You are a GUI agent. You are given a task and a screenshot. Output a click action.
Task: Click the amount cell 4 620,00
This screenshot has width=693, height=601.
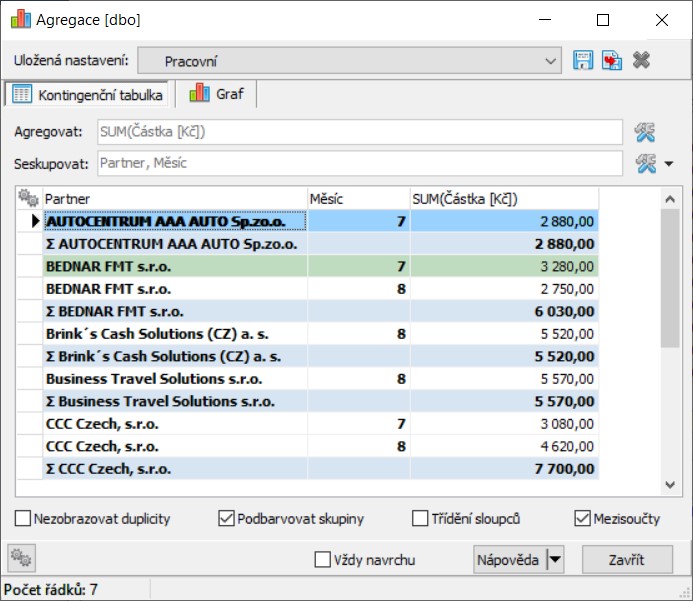pos(504,446)
